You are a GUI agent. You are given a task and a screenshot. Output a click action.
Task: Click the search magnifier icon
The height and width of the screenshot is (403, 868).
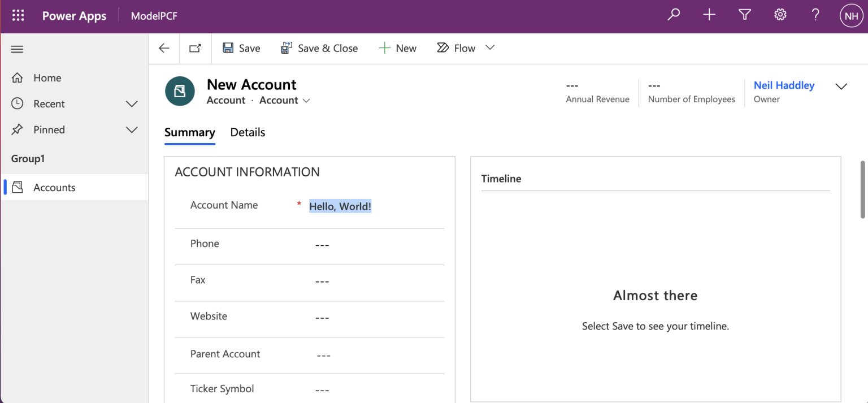[x=674, y=15]
